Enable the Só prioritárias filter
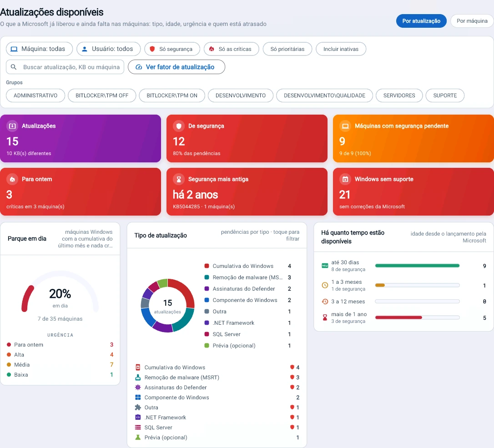 tap(287, 49)
